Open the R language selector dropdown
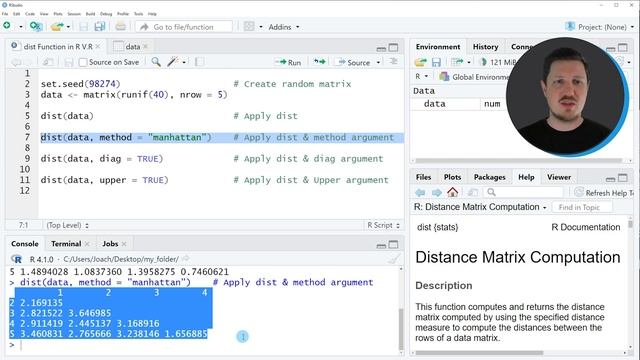Viewport: 640px width, 360px height. [x=422, y=76]
